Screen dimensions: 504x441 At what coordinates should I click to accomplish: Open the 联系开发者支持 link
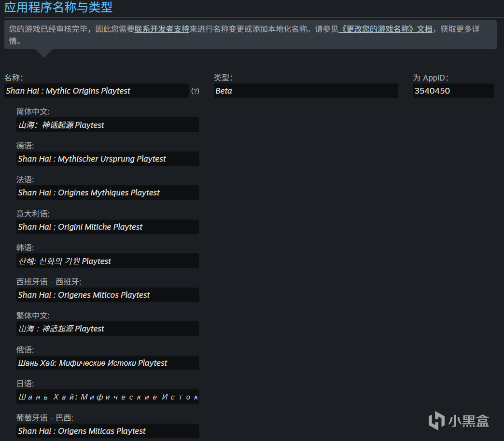(162, 29)
